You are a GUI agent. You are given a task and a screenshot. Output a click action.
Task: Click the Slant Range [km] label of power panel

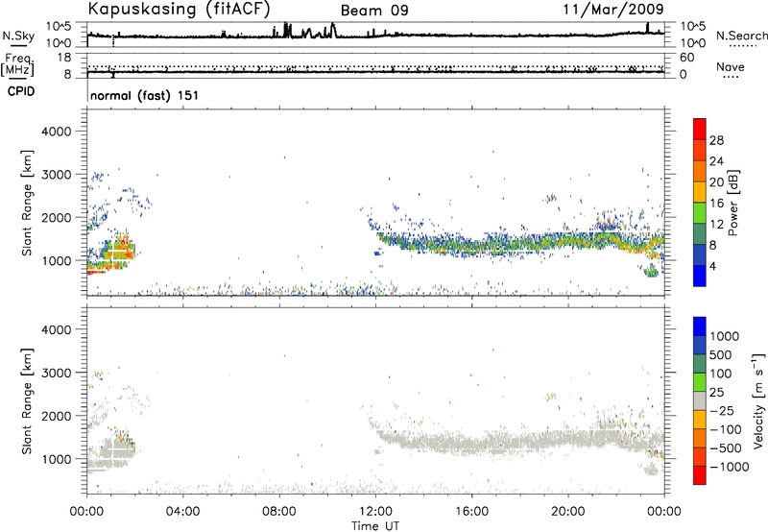tap(27, 203)
